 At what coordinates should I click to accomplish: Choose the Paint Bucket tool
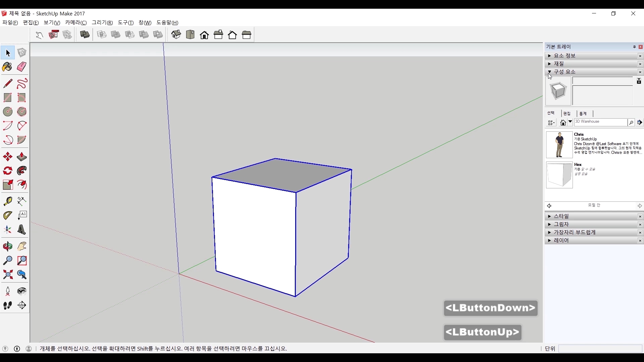pos(7,67)
